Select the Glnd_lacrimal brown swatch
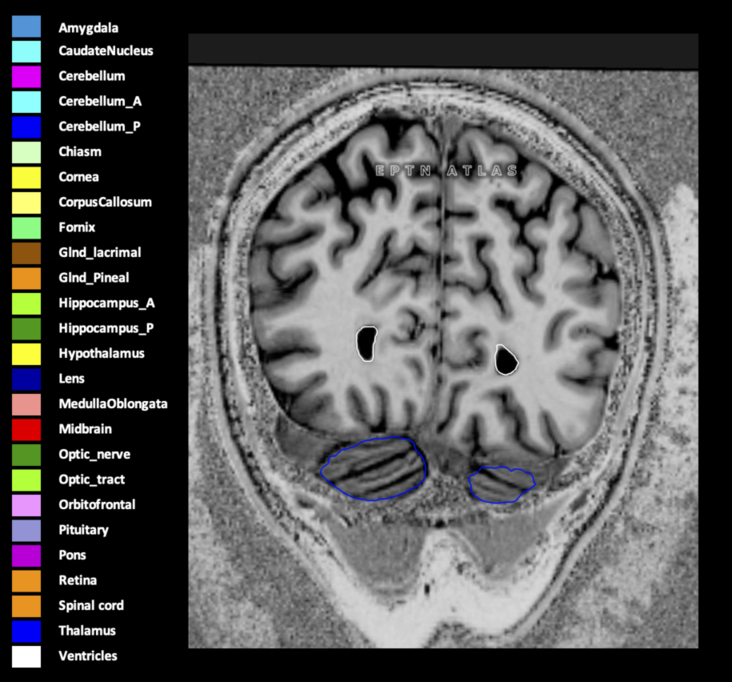This screenshot has width=732, height=682. [26, 253]
